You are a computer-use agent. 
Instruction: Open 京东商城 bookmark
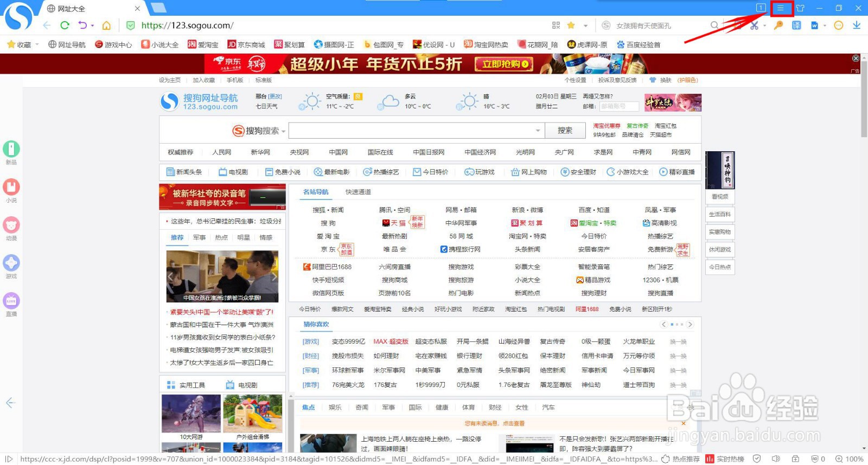(x=246, y=44)
